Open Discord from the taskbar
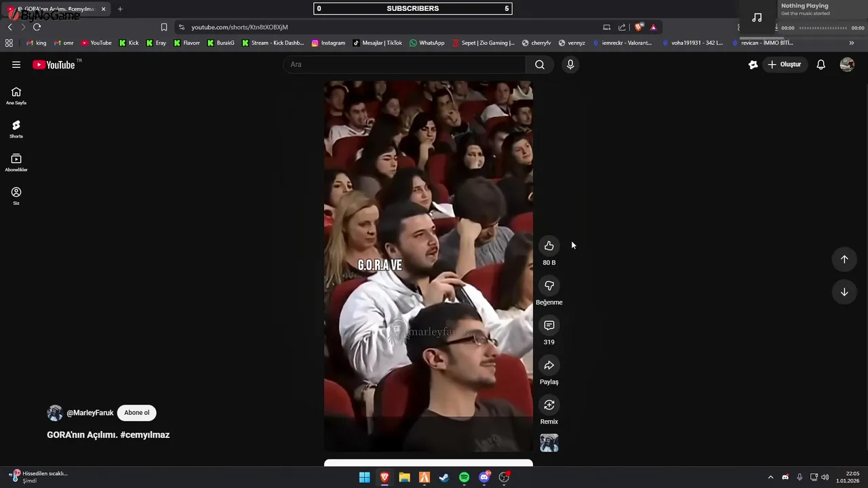The width and height of the screenshot is (868, 488). tap(484, 477)
